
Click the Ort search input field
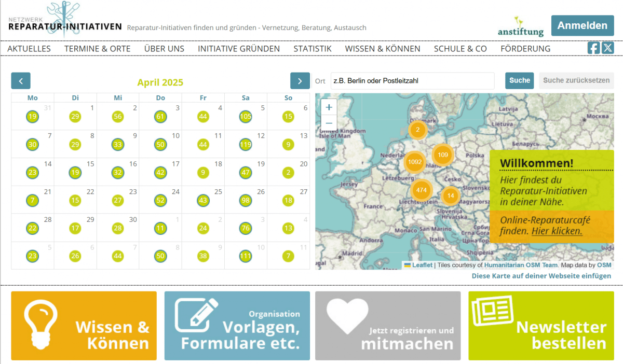(x=412, y=81)
